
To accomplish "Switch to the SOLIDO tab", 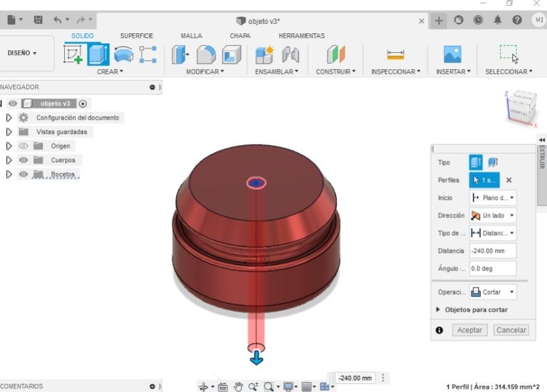I will point(82,36).
